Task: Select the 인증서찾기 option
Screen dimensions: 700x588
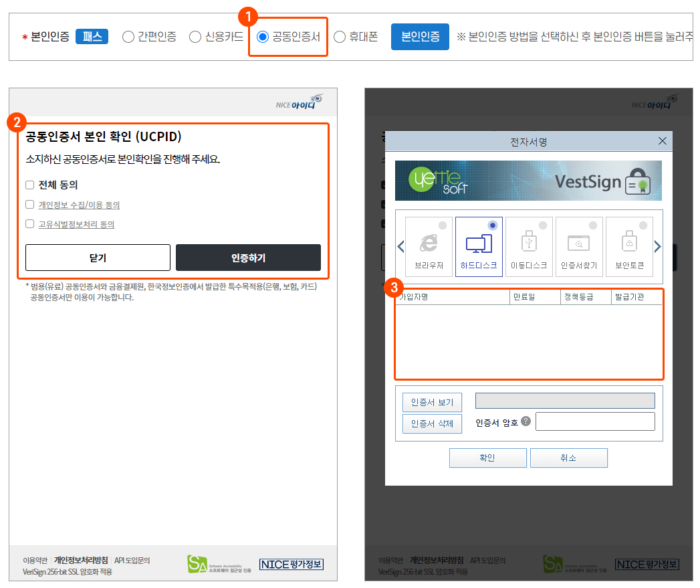Action: pos(579,247)
